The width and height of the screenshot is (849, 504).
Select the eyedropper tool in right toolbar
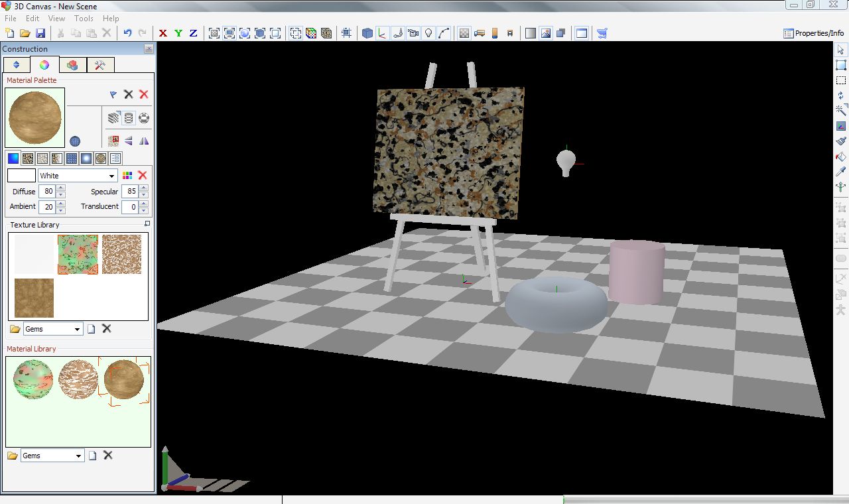pyautogui.click(x=841, y=172)
